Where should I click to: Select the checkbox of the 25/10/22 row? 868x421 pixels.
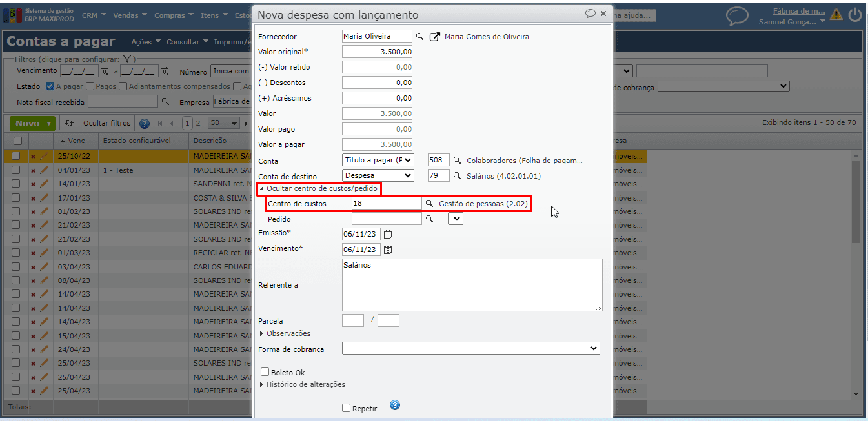pyautogui.click(x=16, y=156)
